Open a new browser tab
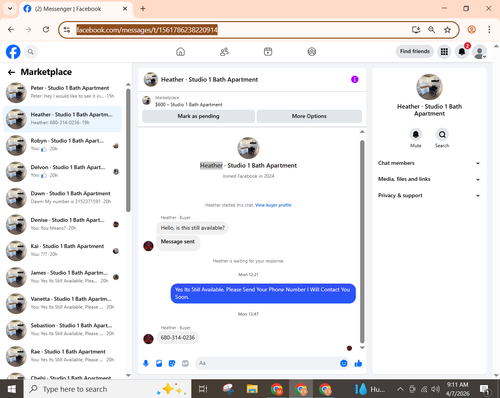 (143, 9)
